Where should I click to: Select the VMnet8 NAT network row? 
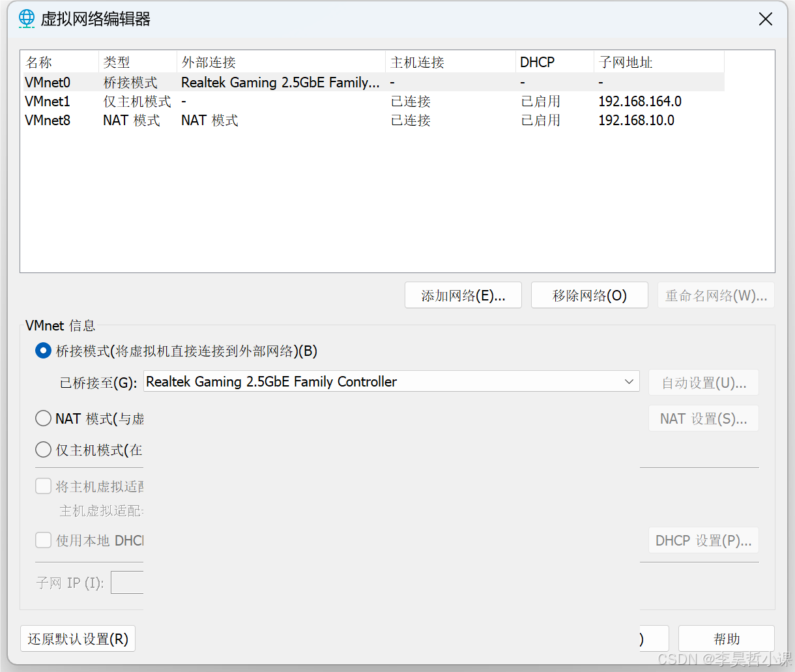click(x=48, y=120)
